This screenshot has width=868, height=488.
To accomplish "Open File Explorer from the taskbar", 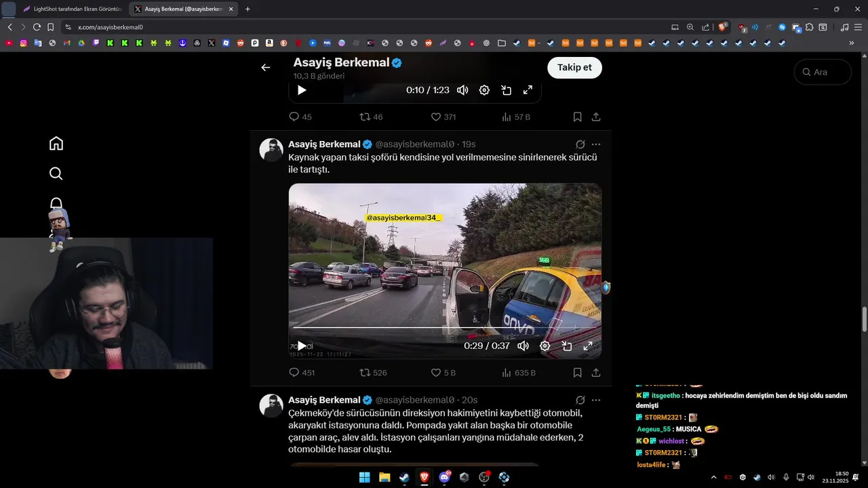I will point(384,477).
